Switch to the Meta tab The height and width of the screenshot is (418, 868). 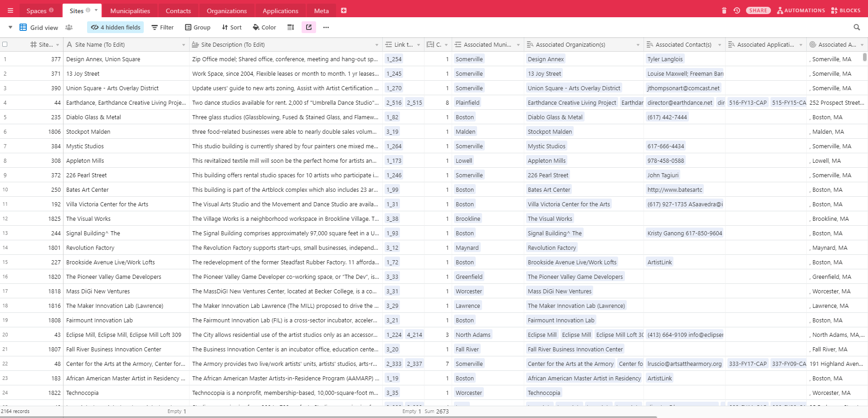[322, 11]
